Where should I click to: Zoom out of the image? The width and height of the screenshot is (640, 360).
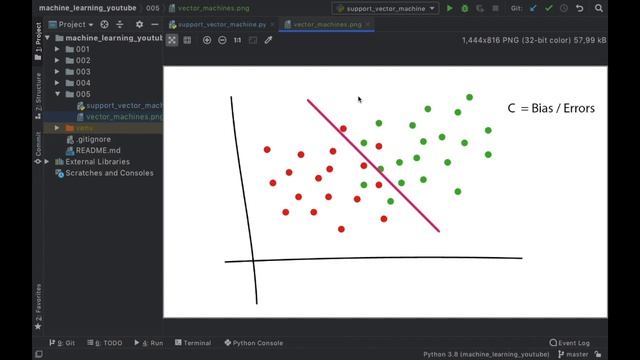point(222,40)
